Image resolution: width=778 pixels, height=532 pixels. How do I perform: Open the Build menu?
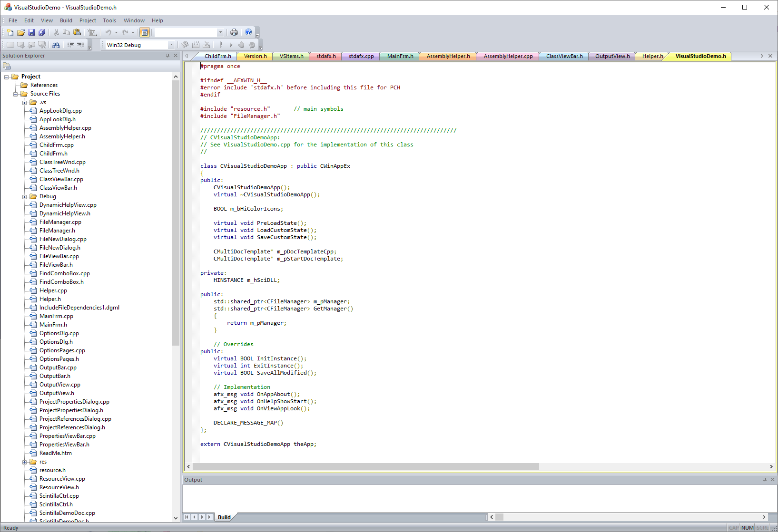coord(66,20)
